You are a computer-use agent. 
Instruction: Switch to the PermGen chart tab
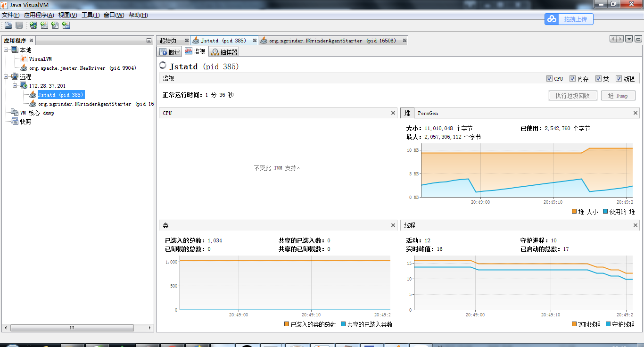click(428, 113)
